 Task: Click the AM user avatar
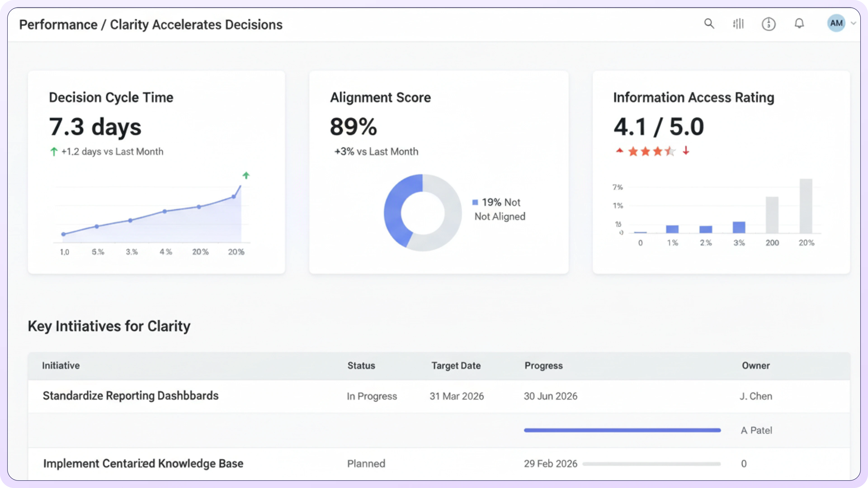point(836,23)
